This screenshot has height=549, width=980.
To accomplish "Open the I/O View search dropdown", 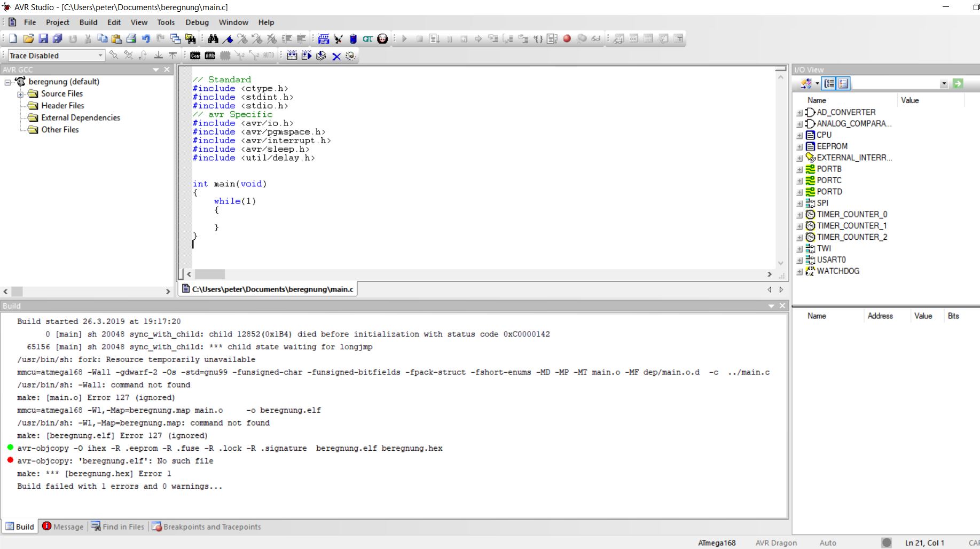I will point(944,84).
